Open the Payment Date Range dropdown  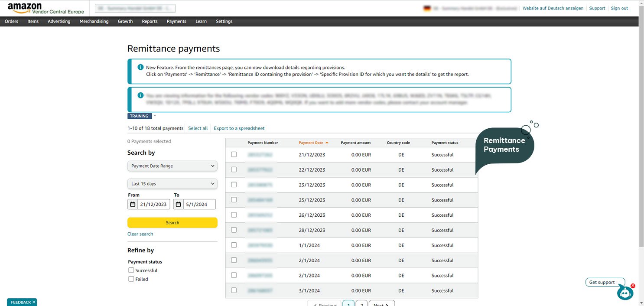[x=172, y=166]
